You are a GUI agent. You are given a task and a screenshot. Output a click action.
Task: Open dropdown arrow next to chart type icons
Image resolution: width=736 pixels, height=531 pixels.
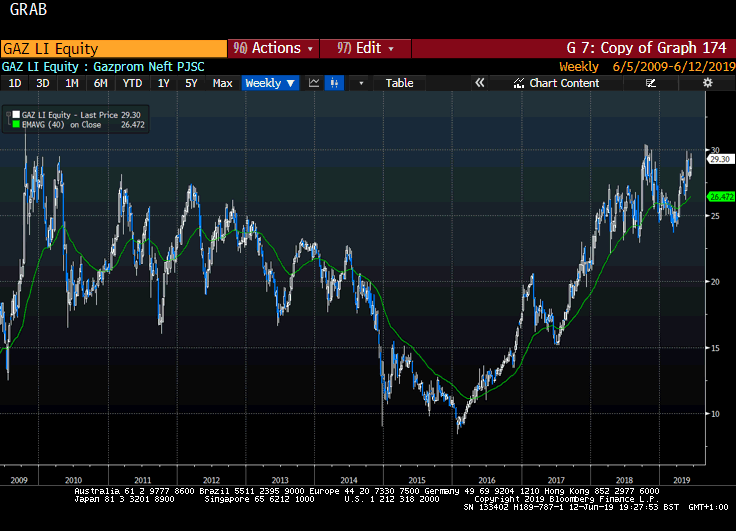tap(361, 83)
